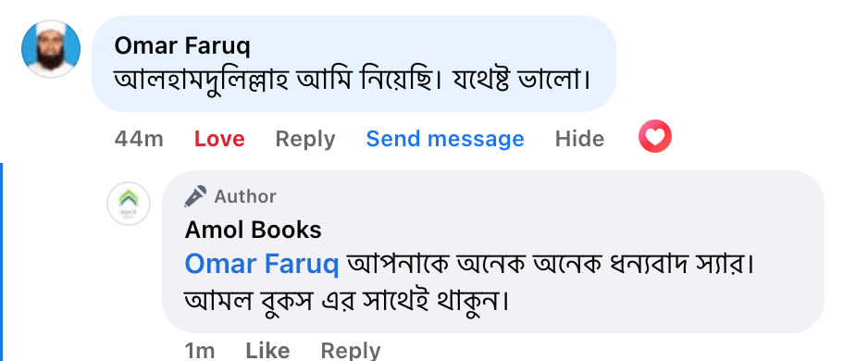The width and height of the screenshot is (868, 361).
Task: Click the red heart reaction icon
Action: (x=655, y=137)
